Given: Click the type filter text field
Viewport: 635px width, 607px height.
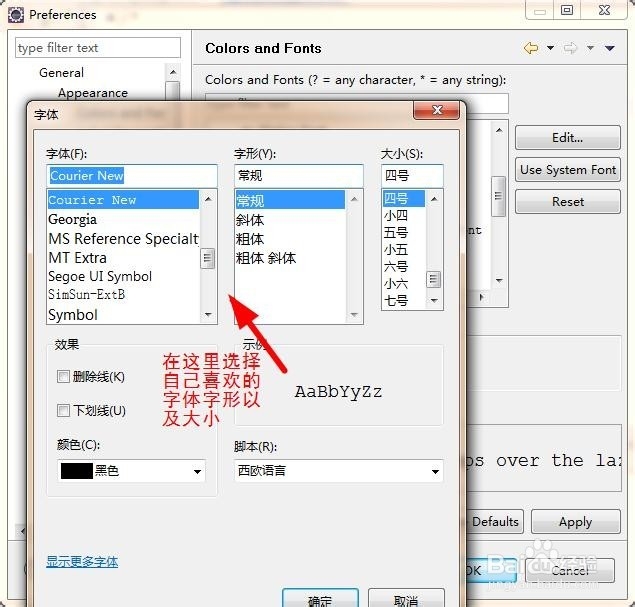Looking at the screenshot, I should pos(98,48).
